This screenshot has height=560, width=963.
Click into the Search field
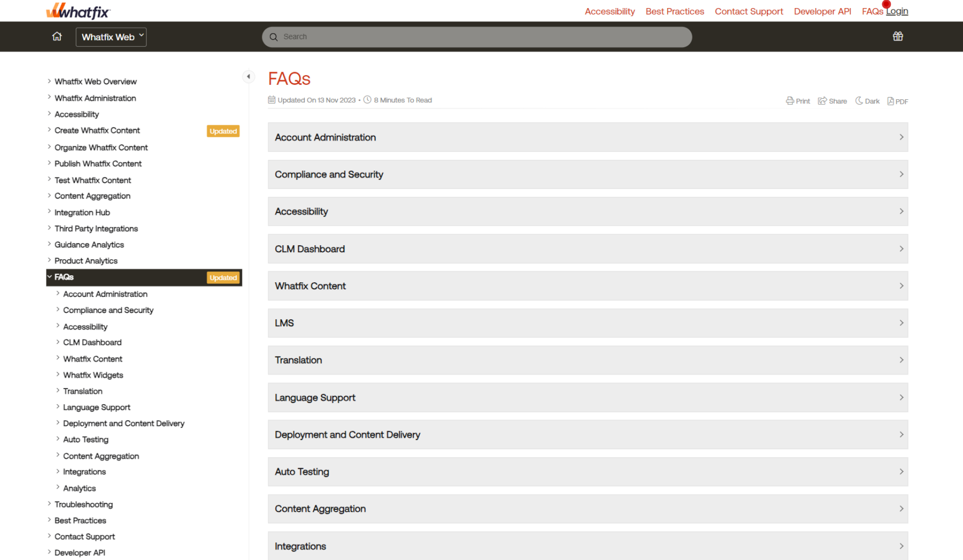click(x=477, y=37)
